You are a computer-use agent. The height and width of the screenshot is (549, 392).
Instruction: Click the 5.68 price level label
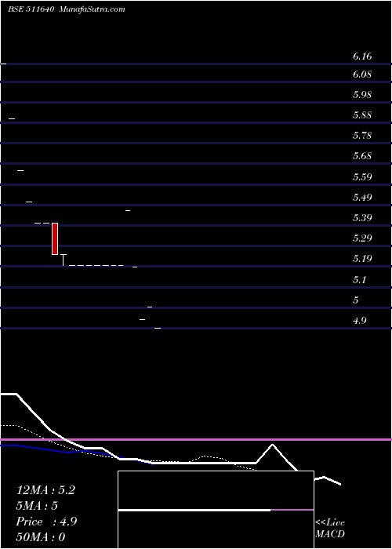[362, 156]
